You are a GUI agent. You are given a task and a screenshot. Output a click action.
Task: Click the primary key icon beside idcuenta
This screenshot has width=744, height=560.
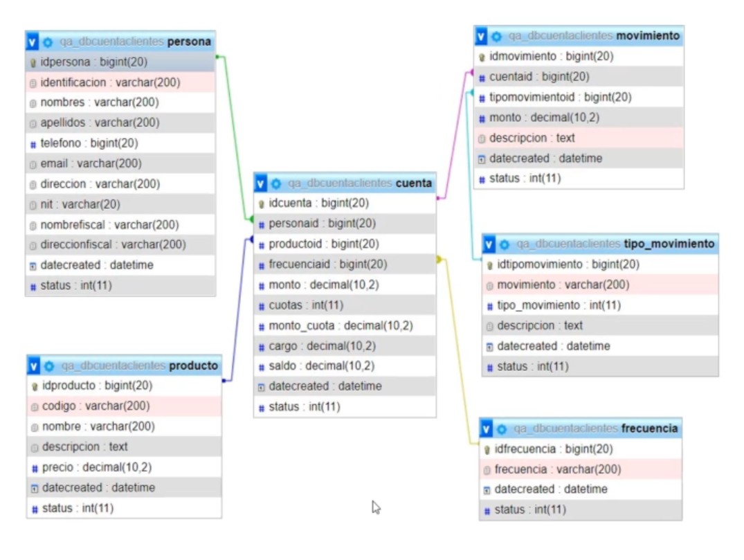(x=262, y=204)
